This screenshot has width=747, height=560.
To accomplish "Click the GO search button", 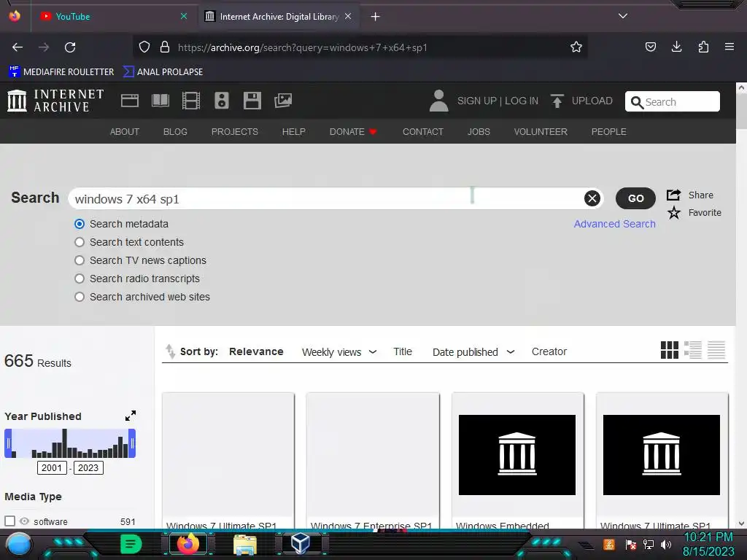I will click(x=635, y=198).
